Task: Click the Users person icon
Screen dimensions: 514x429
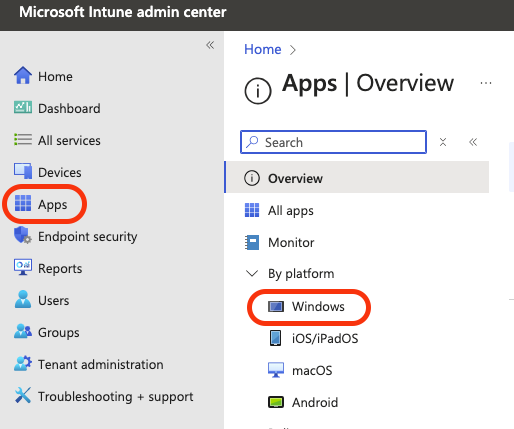Action: pyautogui.click(x=23, y=299)
